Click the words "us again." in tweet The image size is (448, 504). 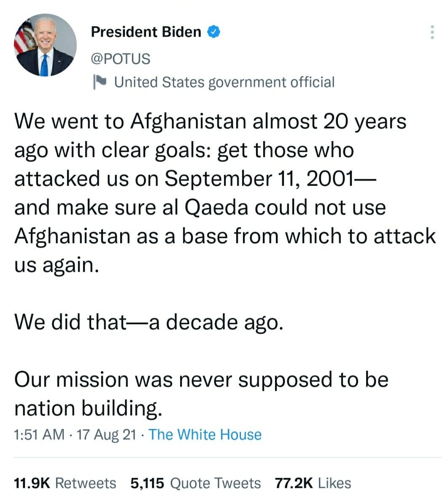pos(57,265)
